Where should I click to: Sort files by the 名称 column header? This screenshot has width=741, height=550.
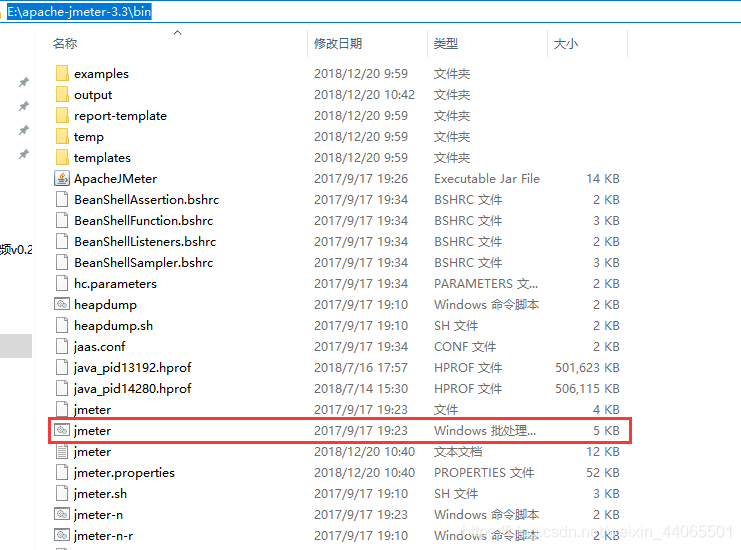pos(65,43)
